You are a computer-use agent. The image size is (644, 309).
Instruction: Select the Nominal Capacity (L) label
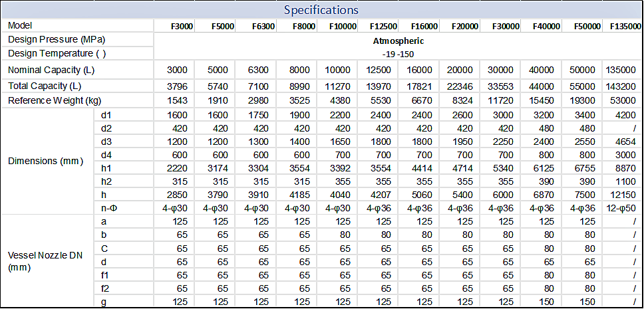(x=51, y=70)
